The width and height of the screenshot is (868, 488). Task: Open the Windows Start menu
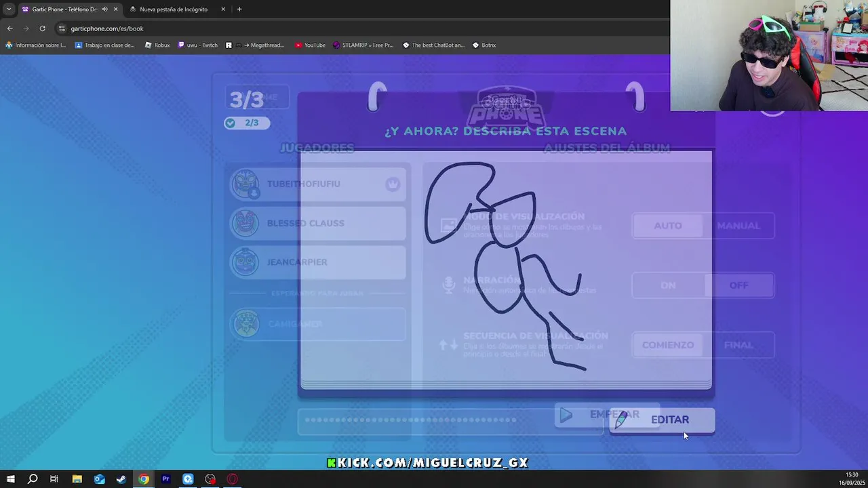[x=10, y=479]
